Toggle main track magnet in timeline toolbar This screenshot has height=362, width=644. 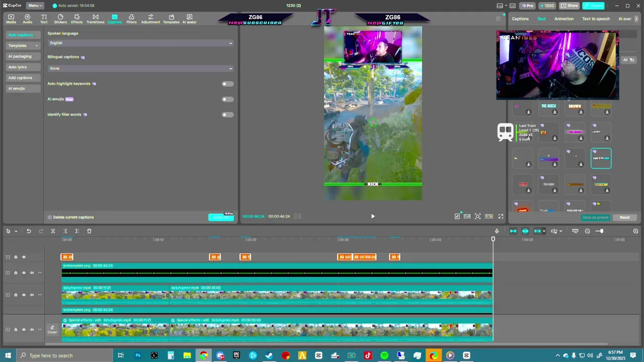pyautogui.click(x=513, y=231)
